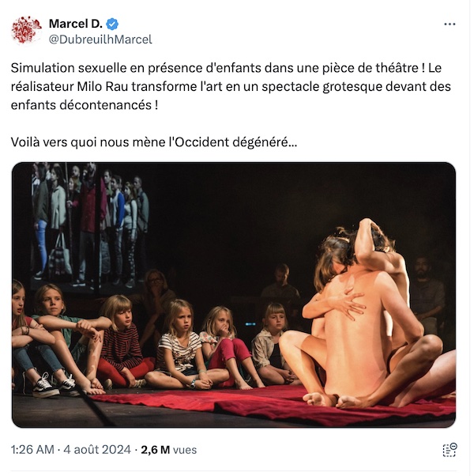The image size is (474, 476).
Task: Open the @DubreuilhMarcel handle link
Action: [100, 40]
